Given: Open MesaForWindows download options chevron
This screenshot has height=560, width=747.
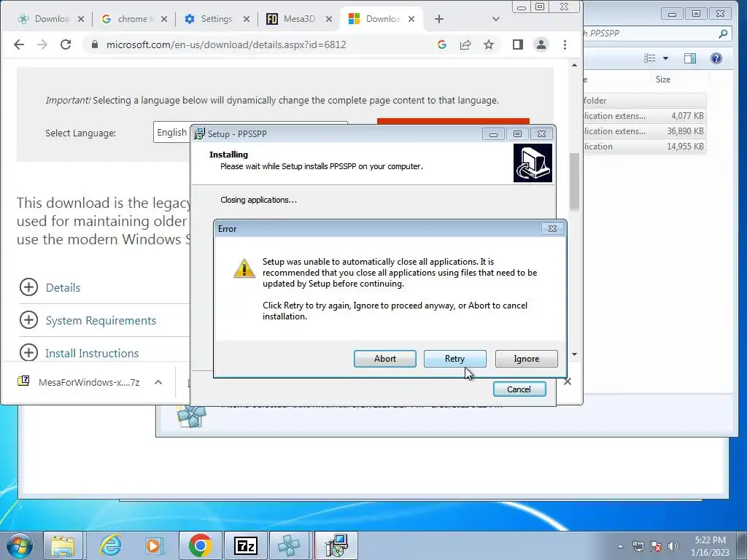Looking at the screenshot, I should 158,382.
